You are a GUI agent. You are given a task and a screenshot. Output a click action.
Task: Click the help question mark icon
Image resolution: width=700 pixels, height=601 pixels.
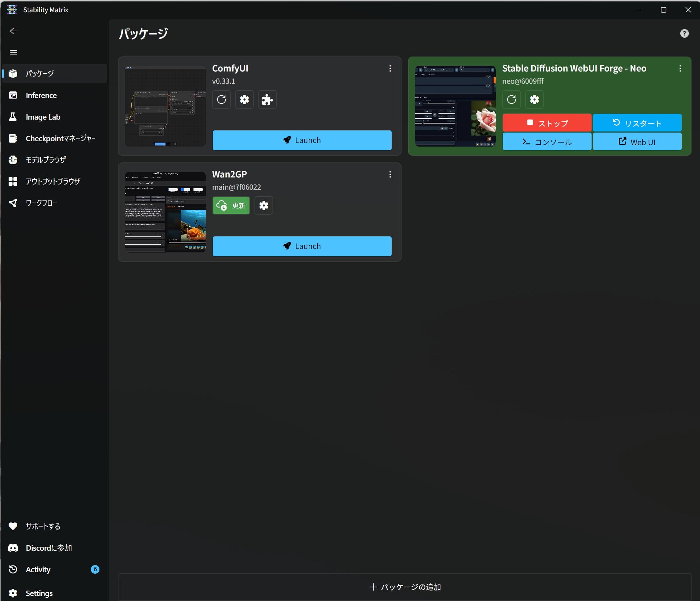684,33
